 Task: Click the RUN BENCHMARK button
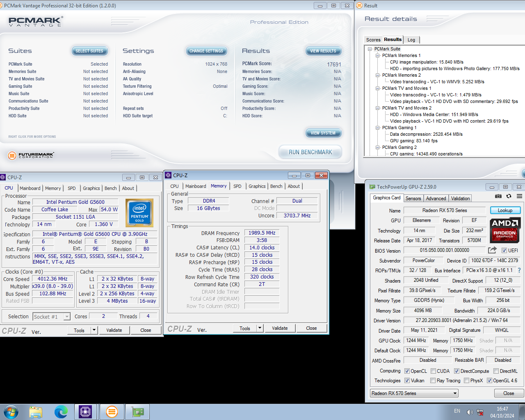(x=310, y=152)
